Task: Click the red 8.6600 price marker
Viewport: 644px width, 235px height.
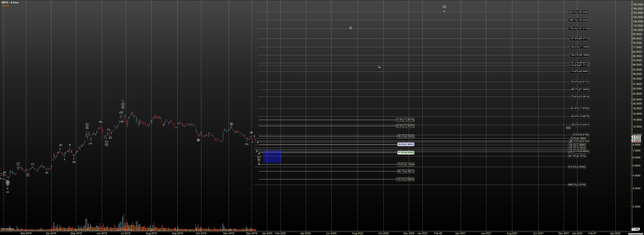Action: (x=636, y=141)
